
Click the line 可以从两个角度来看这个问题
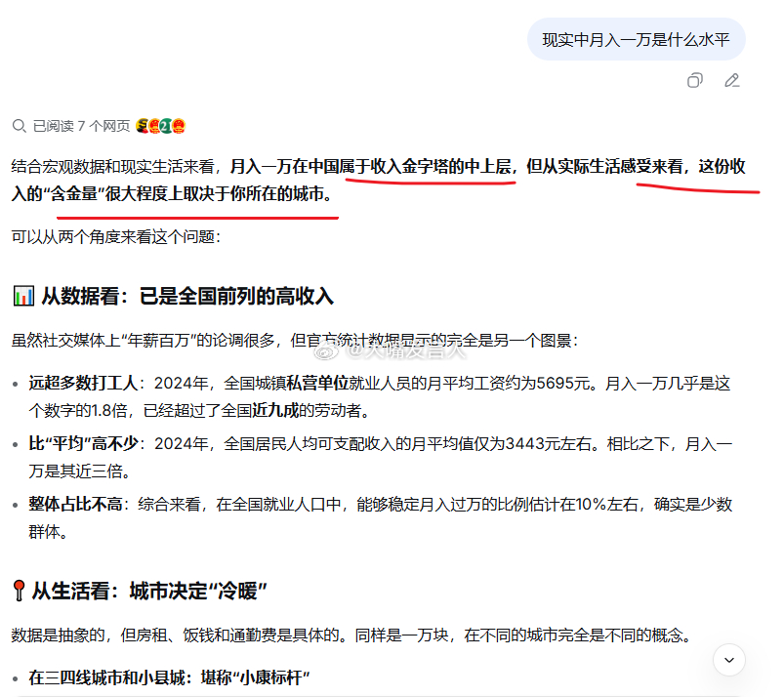116,237
